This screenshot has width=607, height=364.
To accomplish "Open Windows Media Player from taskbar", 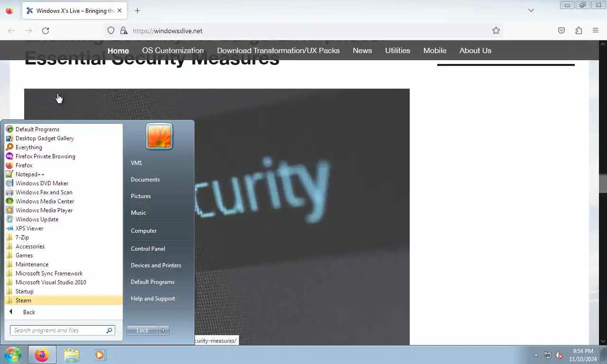I will [100, 355].
